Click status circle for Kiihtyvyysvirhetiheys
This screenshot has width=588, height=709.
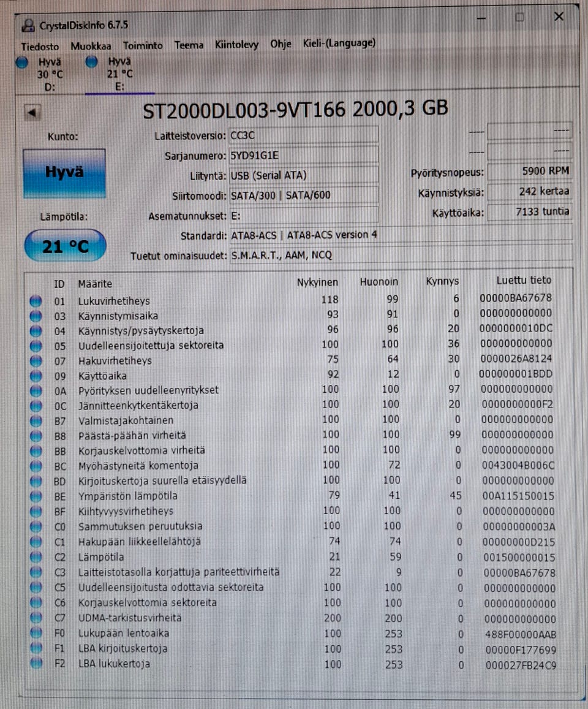click(36, 512)
